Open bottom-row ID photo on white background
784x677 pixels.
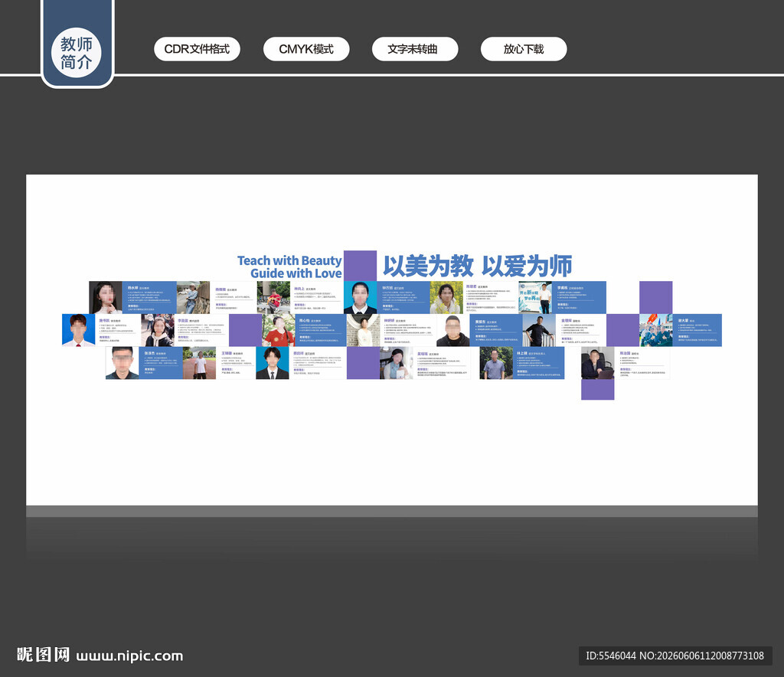[x=122, y=363]
